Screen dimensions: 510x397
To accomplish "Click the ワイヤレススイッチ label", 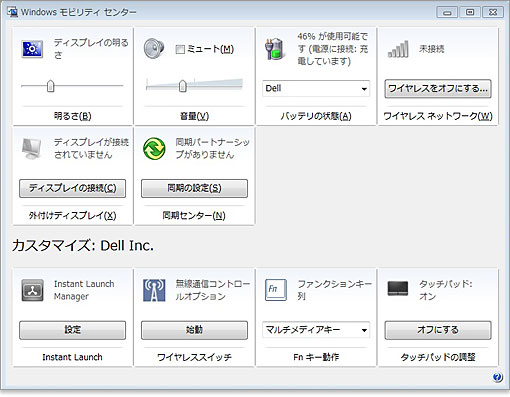I will click(x=194, y=357).
